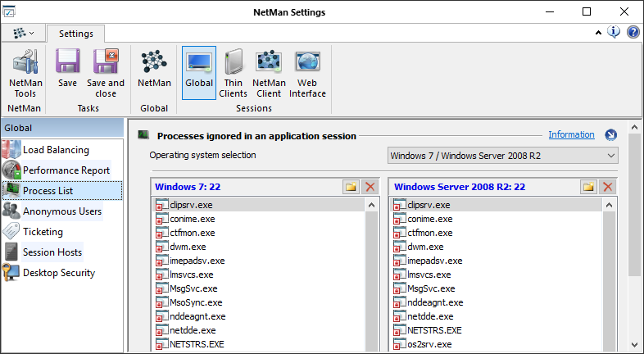This screenshot has width=644, height=354.
Task: Collapse the ribbon with the up arrow
Action: coord(598,33)
